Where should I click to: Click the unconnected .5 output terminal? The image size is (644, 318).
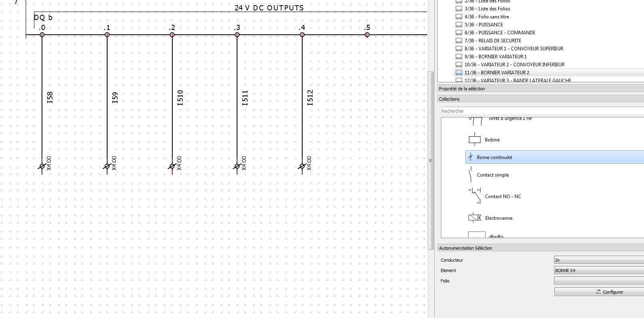367,35
